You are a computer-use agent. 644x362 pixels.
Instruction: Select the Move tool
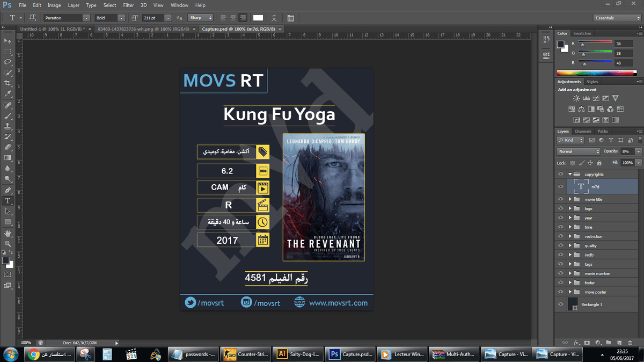(8, 41)
